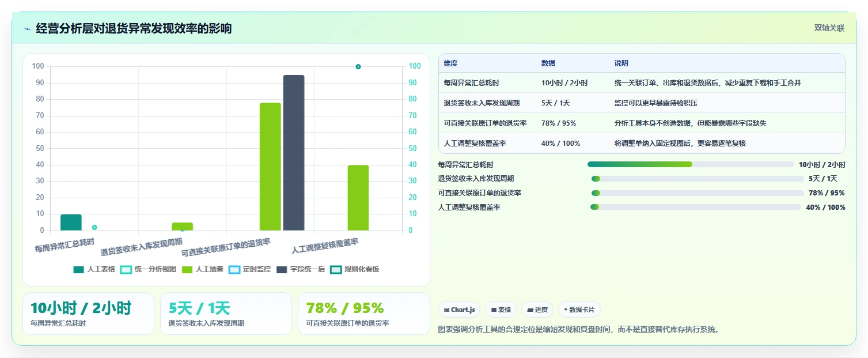
Task: Open the 78% / 95% stat card
Action: click(x=364, y=314)
